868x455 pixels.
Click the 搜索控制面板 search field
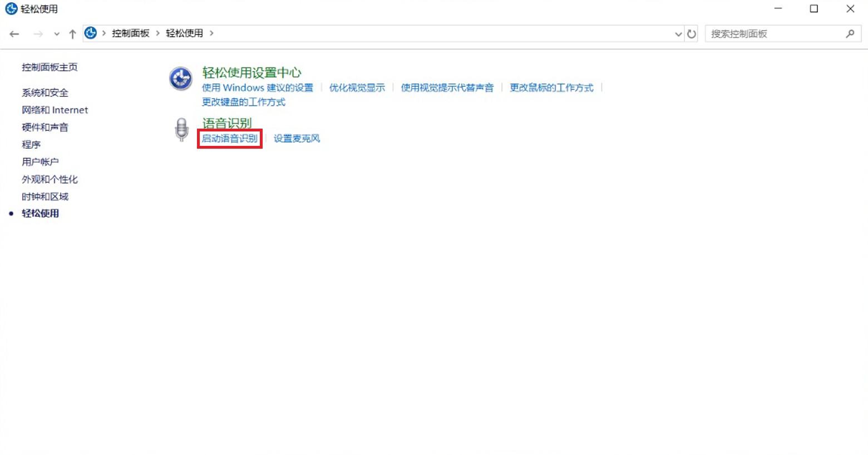[x=773, y=34]
